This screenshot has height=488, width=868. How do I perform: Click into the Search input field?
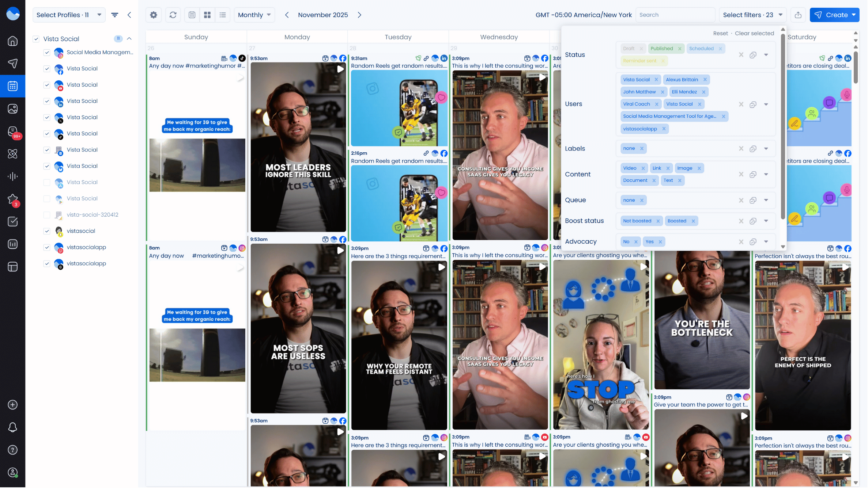pyautogui.click(x=675, y=15)
